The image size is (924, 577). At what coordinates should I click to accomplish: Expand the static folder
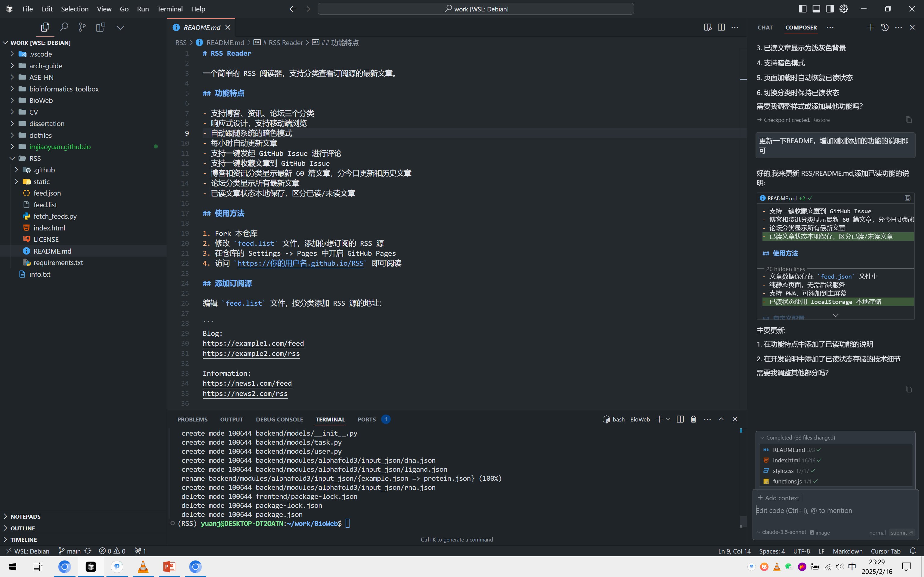[83, 182]
